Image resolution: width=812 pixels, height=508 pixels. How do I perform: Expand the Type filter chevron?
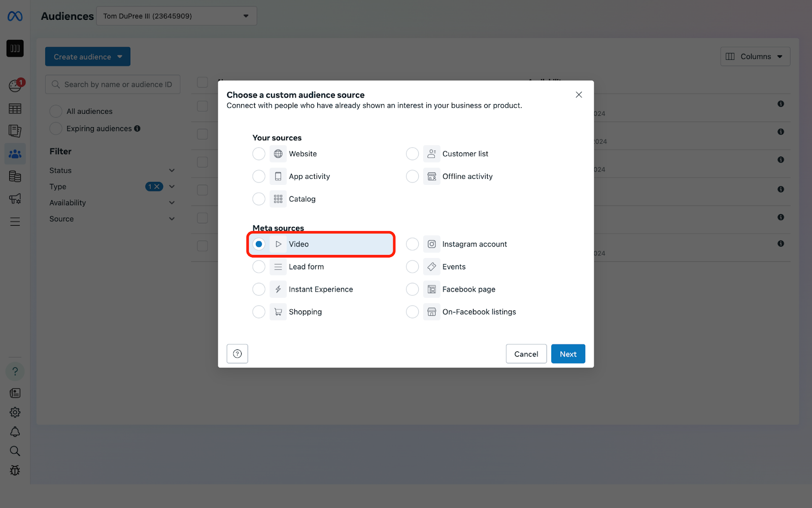172,186
